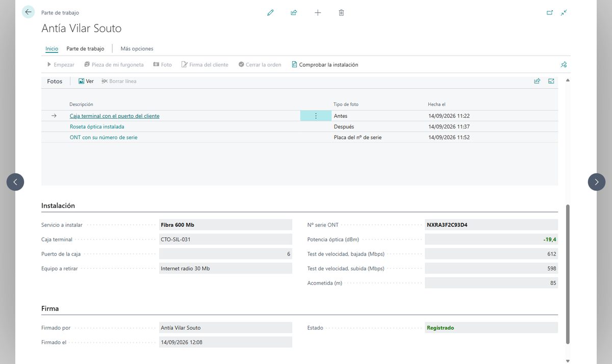Open row options for Caja terminal line
The image size is (612, 364).
pos(316,116)
